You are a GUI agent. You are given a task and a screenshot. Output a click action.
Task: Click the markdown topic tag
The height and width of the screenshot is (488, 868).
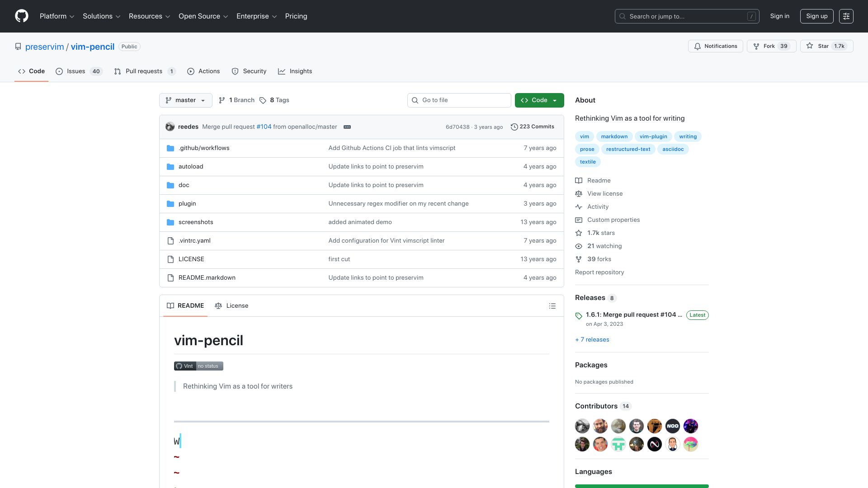[614, 136]
